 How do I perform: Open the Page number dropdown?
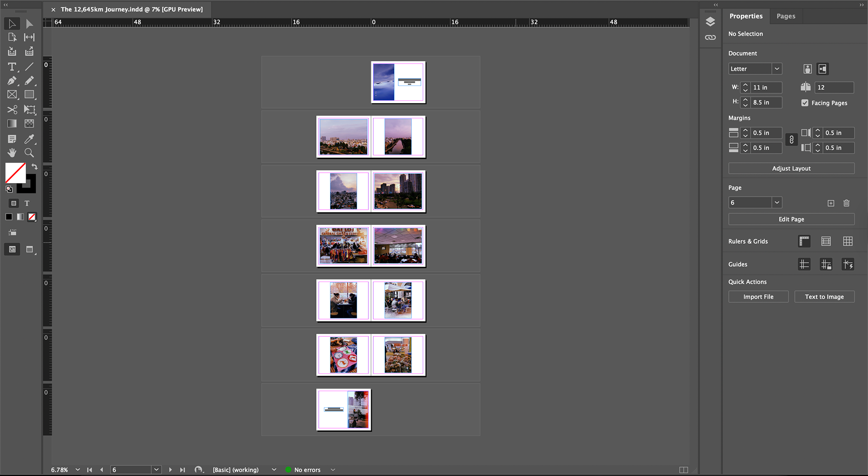point(776,202)
